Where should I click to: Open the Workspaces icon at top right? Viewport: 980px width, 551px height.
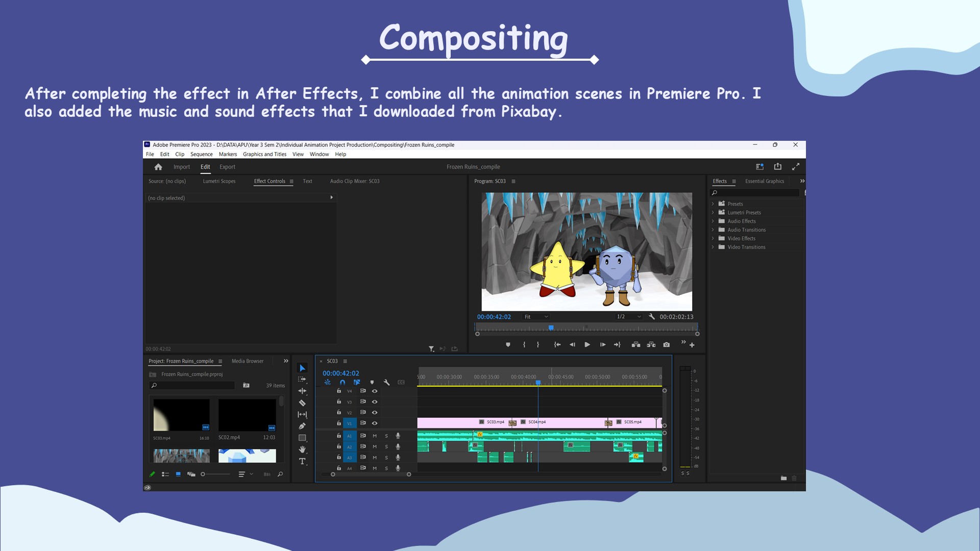pyautogui.click(x=759, y=167)
